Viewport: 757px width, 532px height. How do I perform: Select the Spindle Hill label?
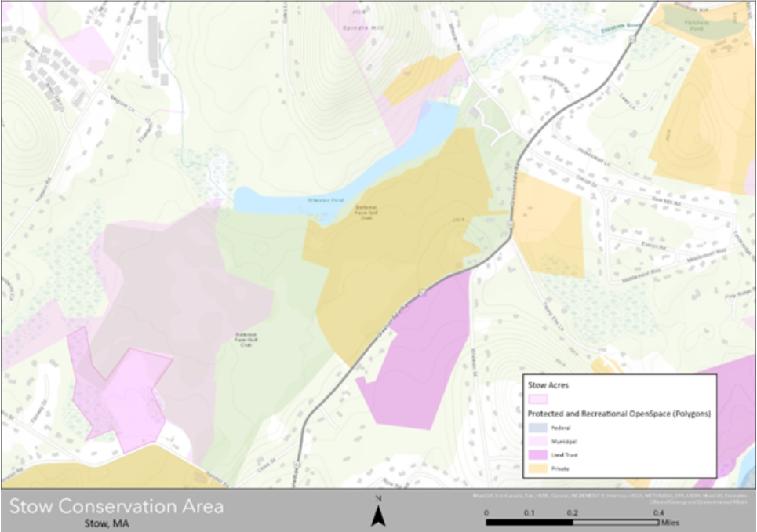363,27
